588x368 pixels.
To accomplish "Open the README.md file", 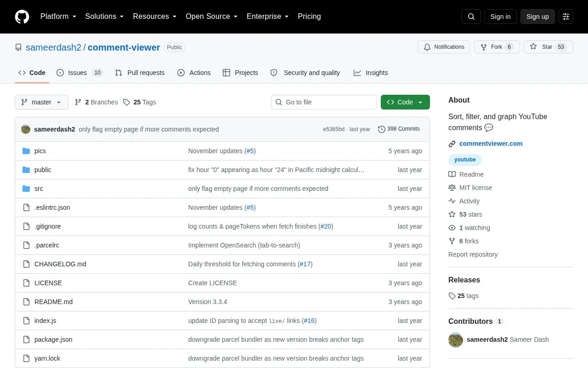I will click(53, 302).
